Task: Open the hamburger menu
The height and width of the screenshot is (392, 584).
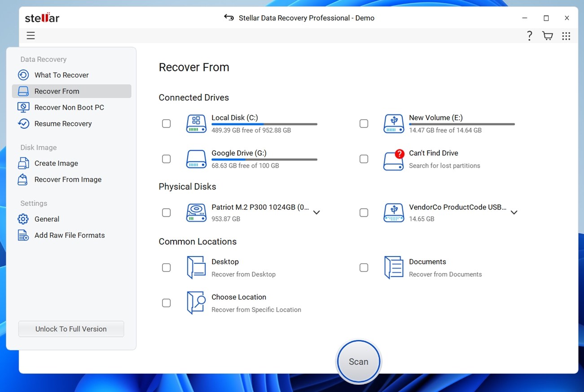Action: [31, 35]
